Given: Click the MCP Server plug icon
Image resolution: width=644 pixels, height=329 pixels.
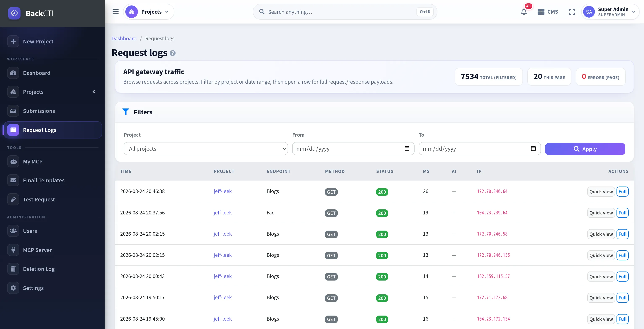Looking at the screenshot, I should (x=13, y=250).
